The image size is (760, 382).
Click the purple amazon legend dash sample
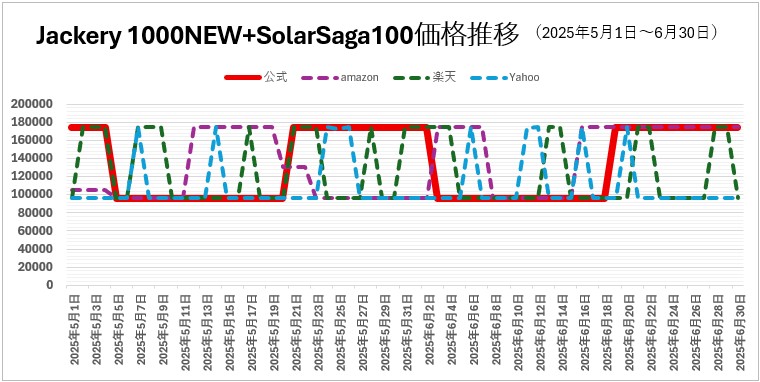[x=319, y=78]
